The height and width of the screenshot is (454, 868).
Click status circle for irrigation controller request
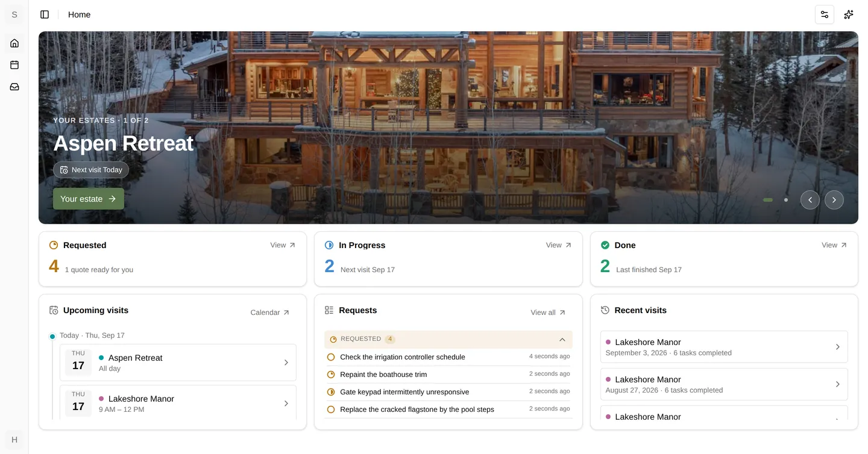tap(331, 357)
